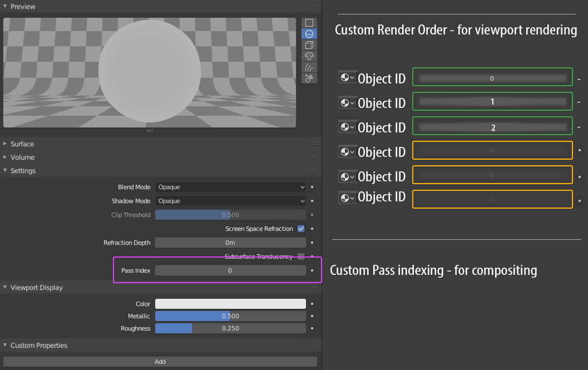The width and height of the screenshot is (588, 370).
Task: Click the material preview sphere thumbnail
Action: click(x=150, y=72)
